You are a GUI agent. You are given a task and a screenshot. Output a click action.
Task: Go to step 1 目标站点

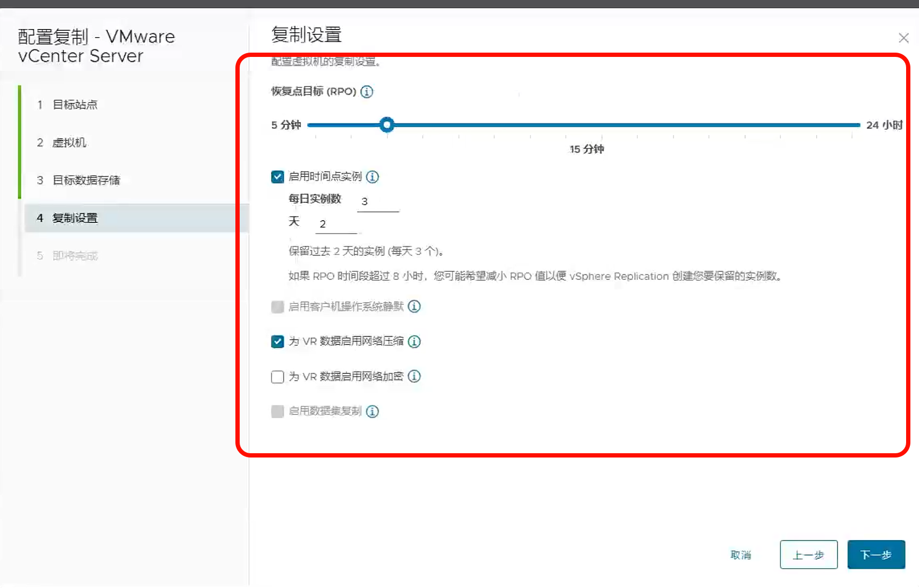(75, 105)
